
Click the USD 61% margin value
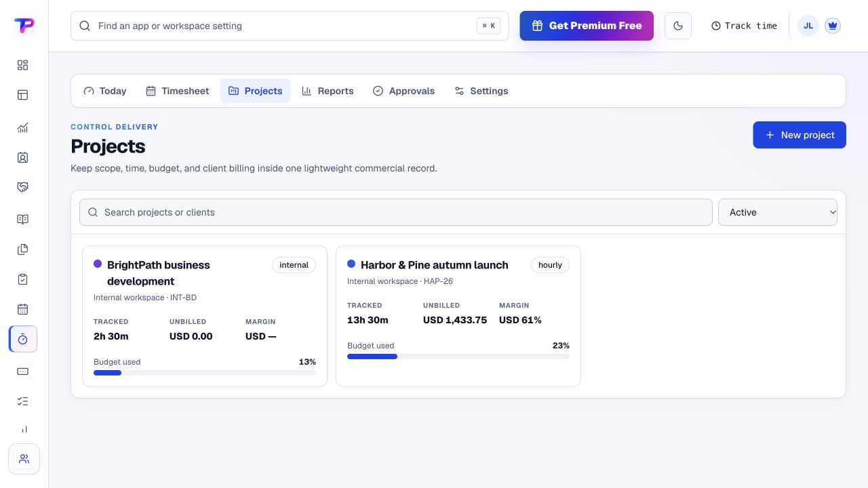[x=520, y=320]
